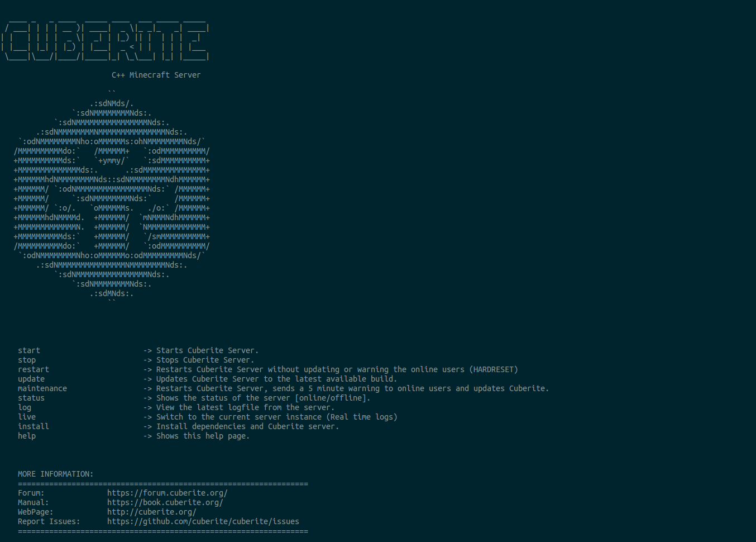Click the 'start' command text

[29, 350]
